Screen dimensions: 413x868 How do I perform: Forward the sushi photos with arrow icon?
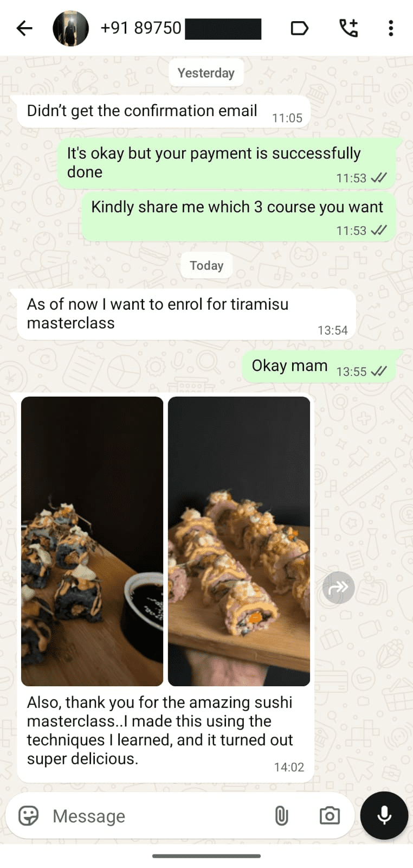tap(339, 588)
